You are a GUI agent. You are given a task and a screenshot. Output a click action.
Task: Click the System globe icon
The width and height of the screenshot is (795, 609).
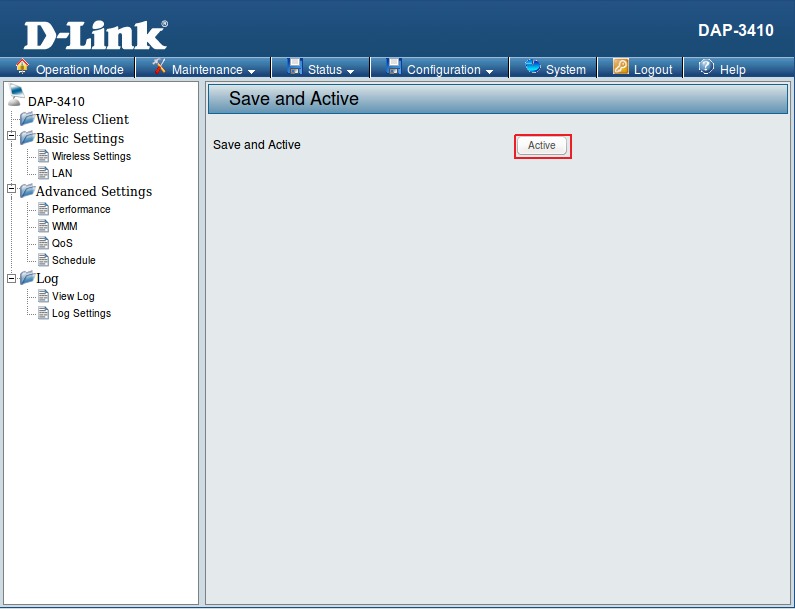point(532,67)
